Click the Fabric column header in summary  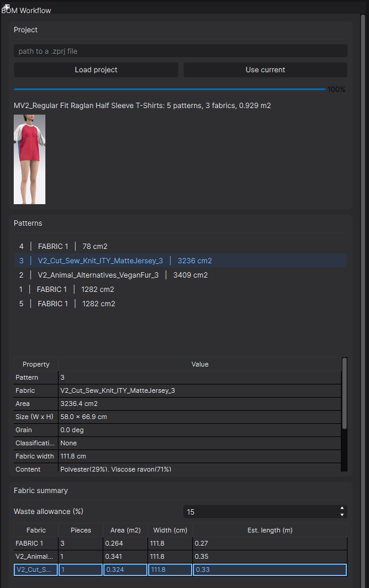pyautogui.click(x=36, y=530)
